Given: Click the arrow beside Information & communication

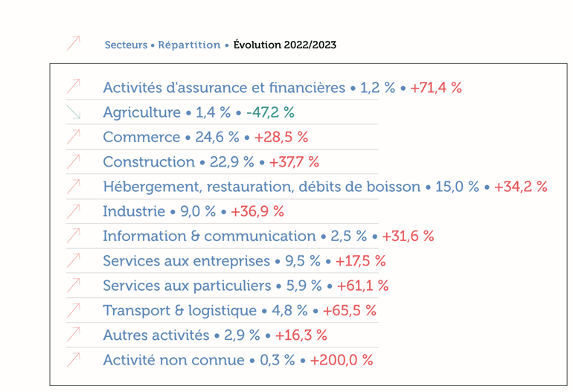Looking at the screenshot, I should tap(73, 236).
